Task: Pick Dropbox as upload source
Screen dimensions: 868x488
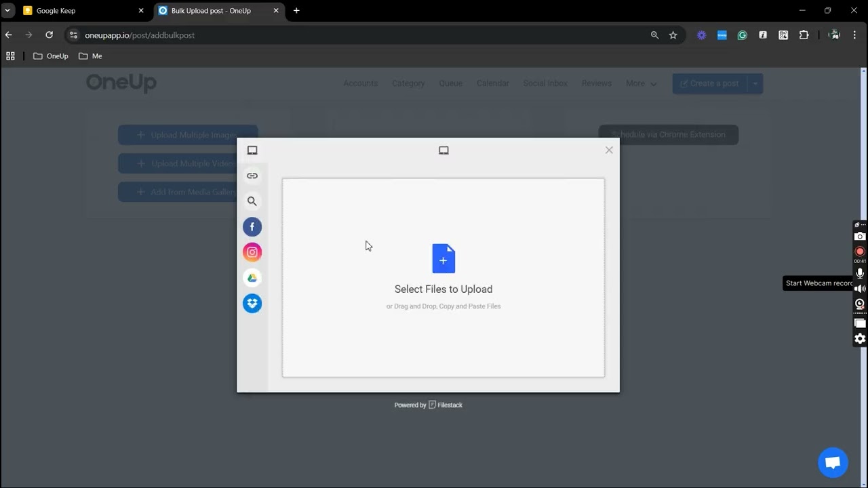Action: tap(252, 303)
